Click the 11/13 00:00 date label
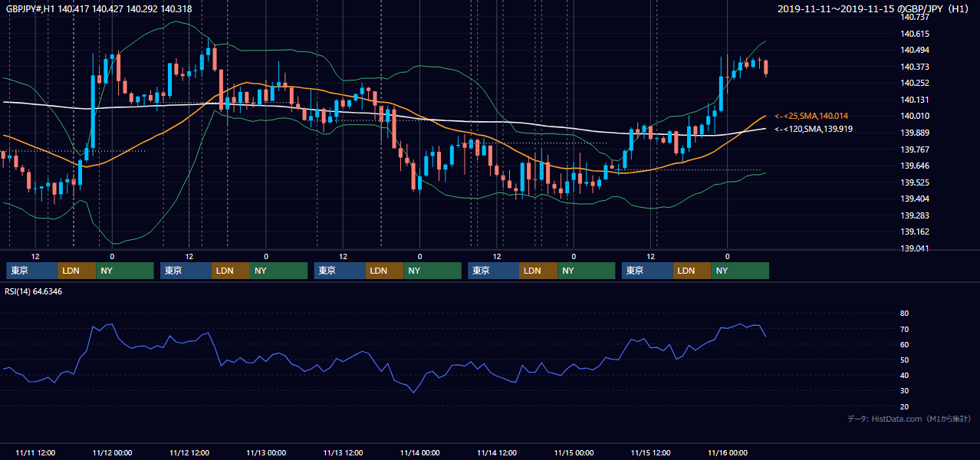The image size is (980, 460). coord(266,452)
